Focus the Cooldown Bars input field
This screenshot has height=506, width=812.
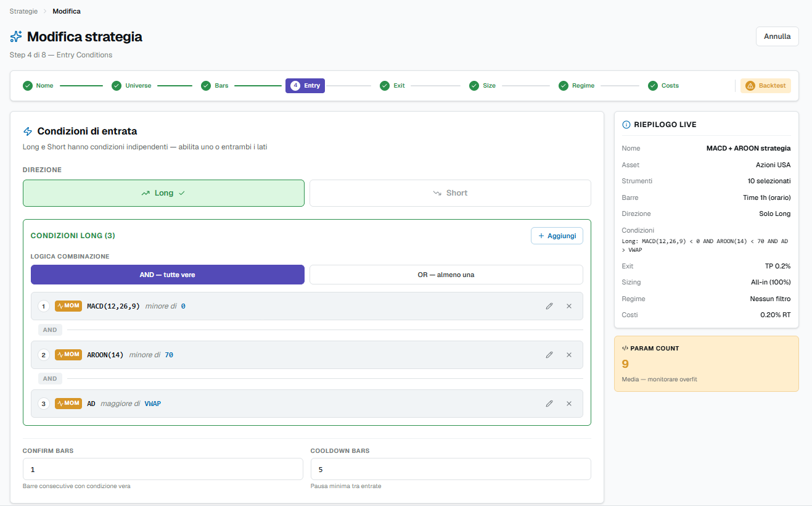click(x=451, y=469)
